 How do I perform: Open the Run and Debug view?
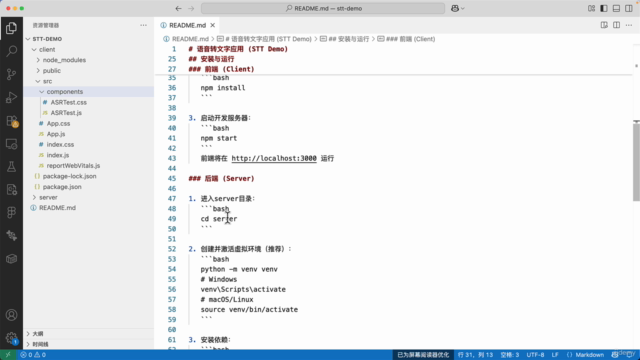11,98
